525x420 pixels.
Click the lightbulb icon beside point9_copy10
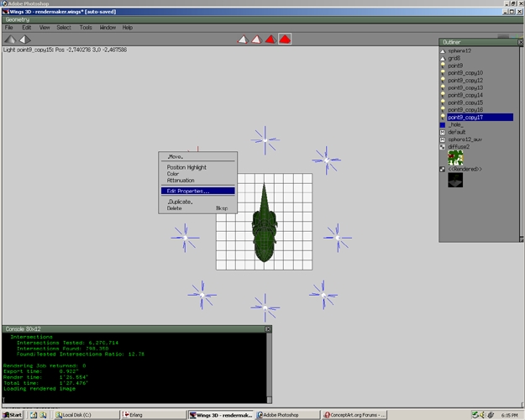coord(443,73)
